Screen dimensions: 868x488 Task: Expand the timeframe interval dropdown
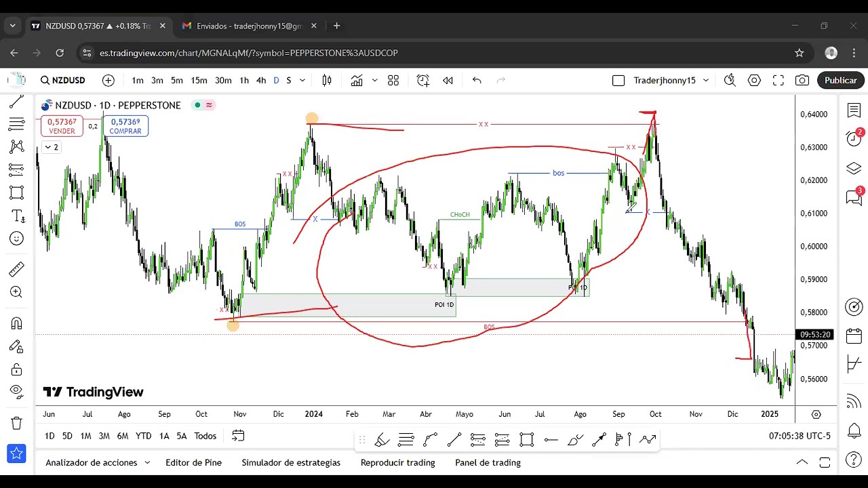tap(302, 81)
